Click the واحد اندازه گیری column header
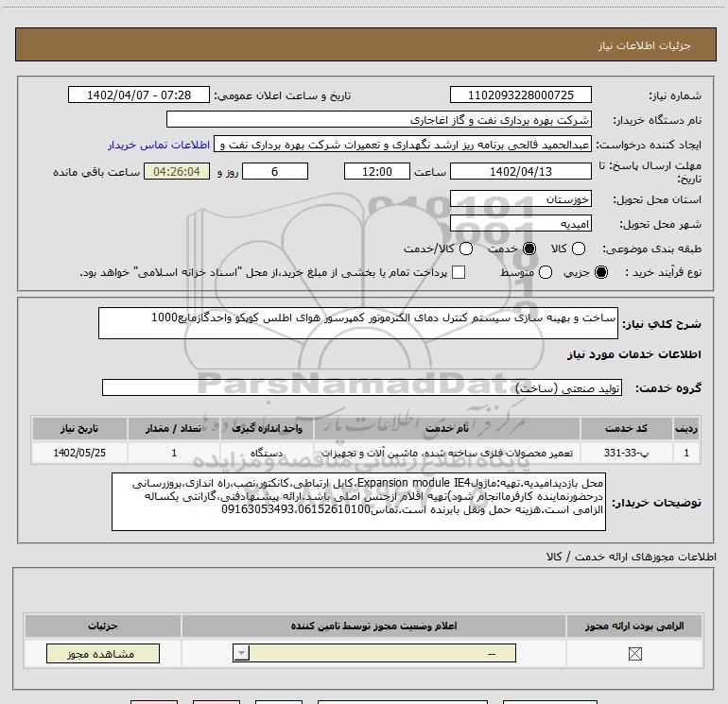Viewport: 728px width, 704px height. pos(267,428)
